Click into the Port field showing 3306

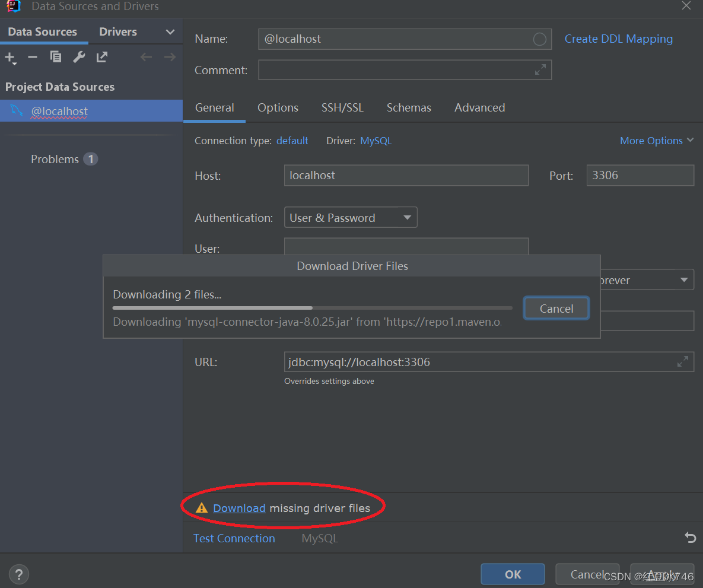click(x=640, y=175)
